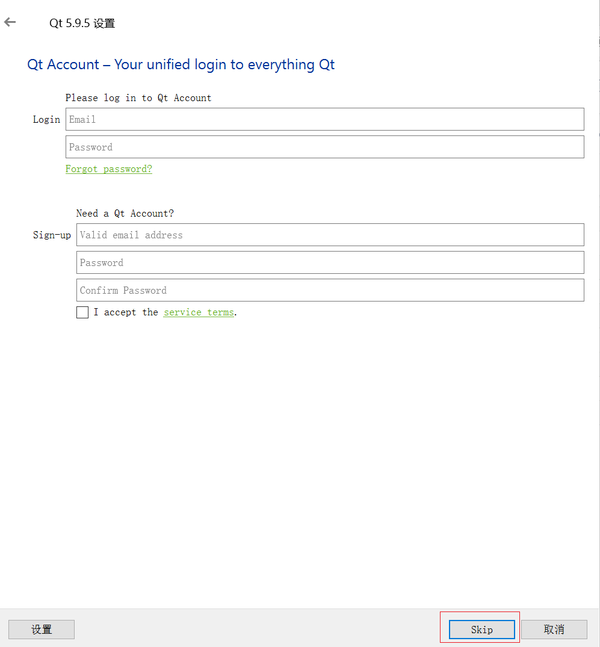Skip the Qt Account login
Image resolution: width=600 pixels, height=647 pixels.
coord(482,629)
